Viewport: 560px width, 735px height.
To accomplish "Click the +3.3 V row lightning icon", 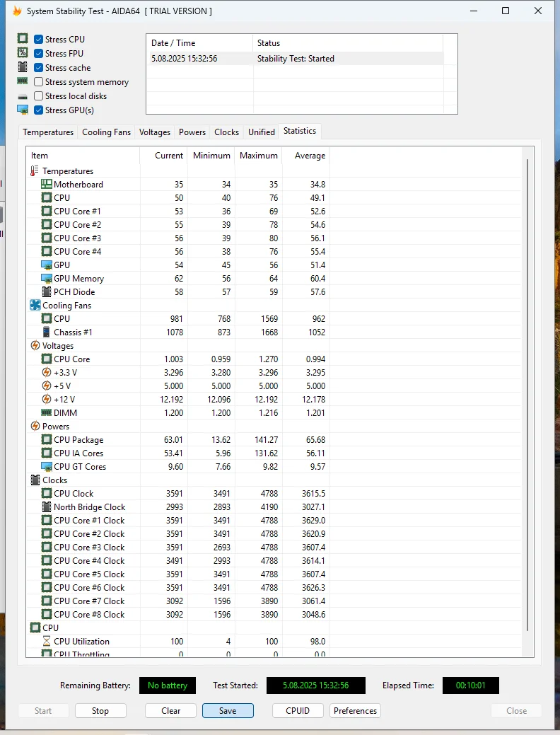I will (47, 372).
